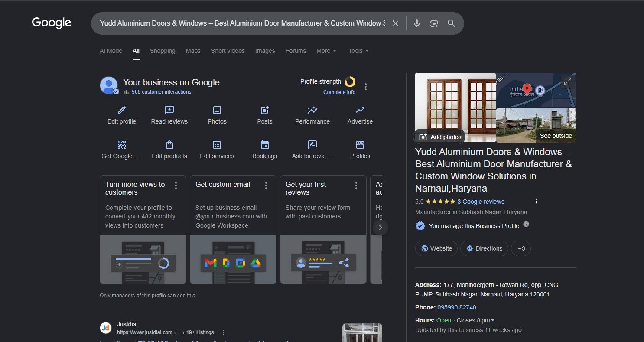644x342 pixels.
Task: Click the Add photos button
Action: click(440, 137)
